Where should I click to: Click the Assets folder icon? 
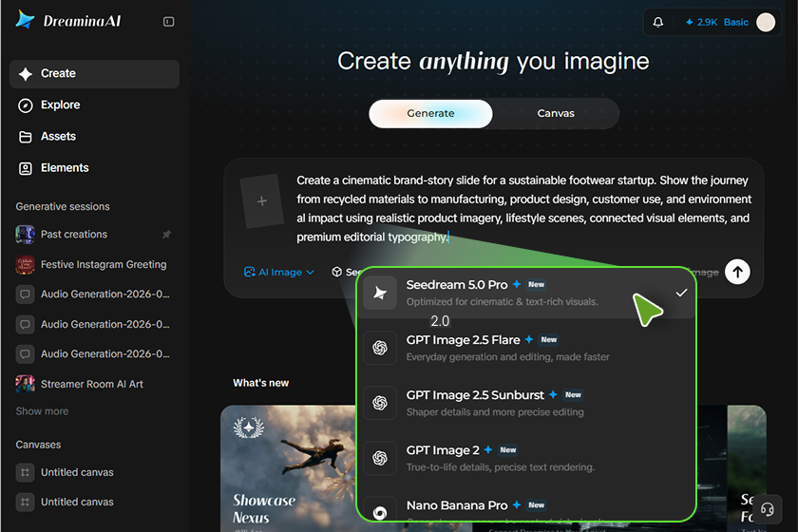coord(26,137)
